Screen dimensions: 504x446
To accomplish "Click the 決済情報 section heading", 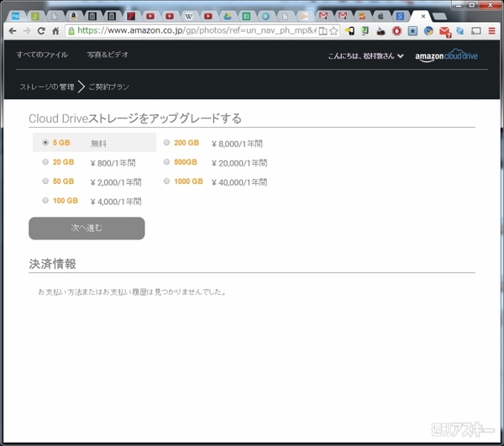I will pyautogui.click(x=52, y=264).
